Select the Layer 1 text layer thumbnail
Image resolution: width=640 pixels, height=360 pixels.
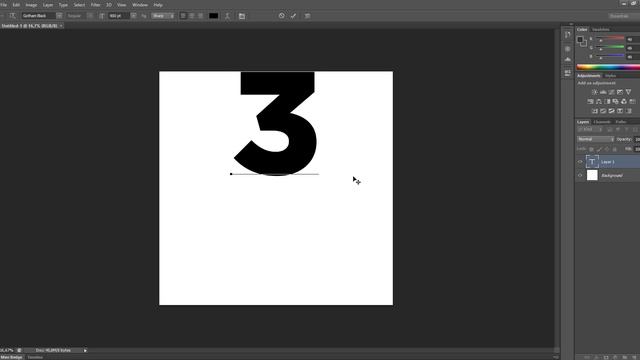(x=592, y=162)
